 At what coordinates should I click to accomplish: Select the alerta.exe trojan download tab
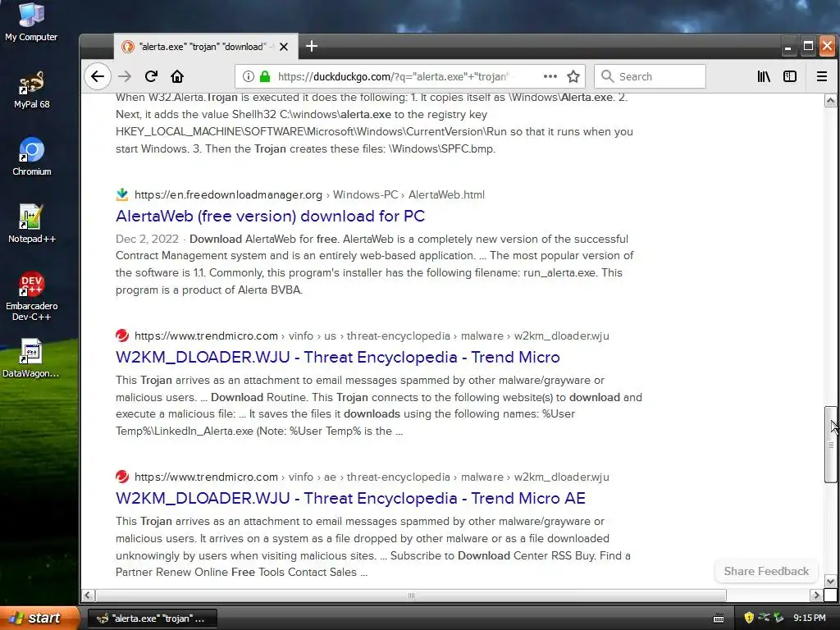(206, 47)
